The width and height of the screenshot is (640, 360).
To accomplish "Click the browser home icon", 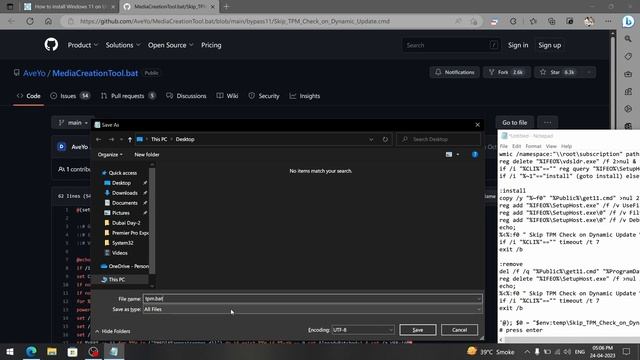I will 48,21.
